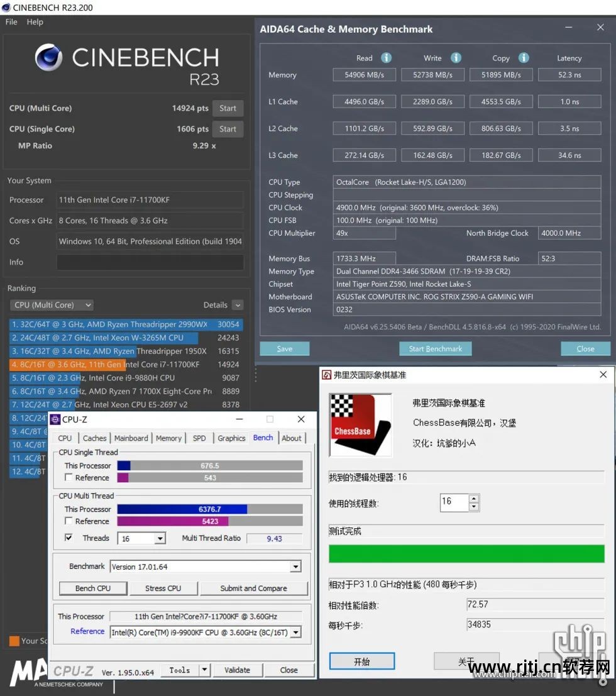
Task: Click the green progress bar in Fritz benchmark
Action: click(466, 553)
